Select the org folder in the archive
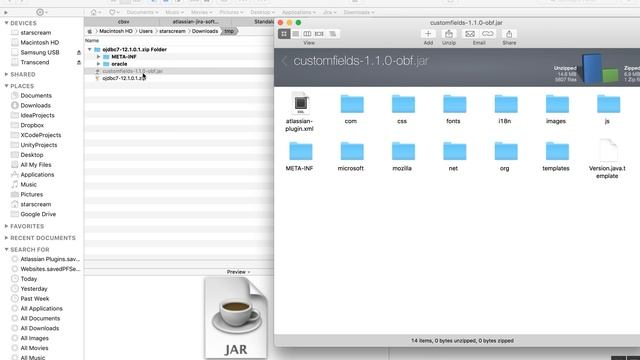This screenshot has height=360, width=640. click(x=506, y=151)
